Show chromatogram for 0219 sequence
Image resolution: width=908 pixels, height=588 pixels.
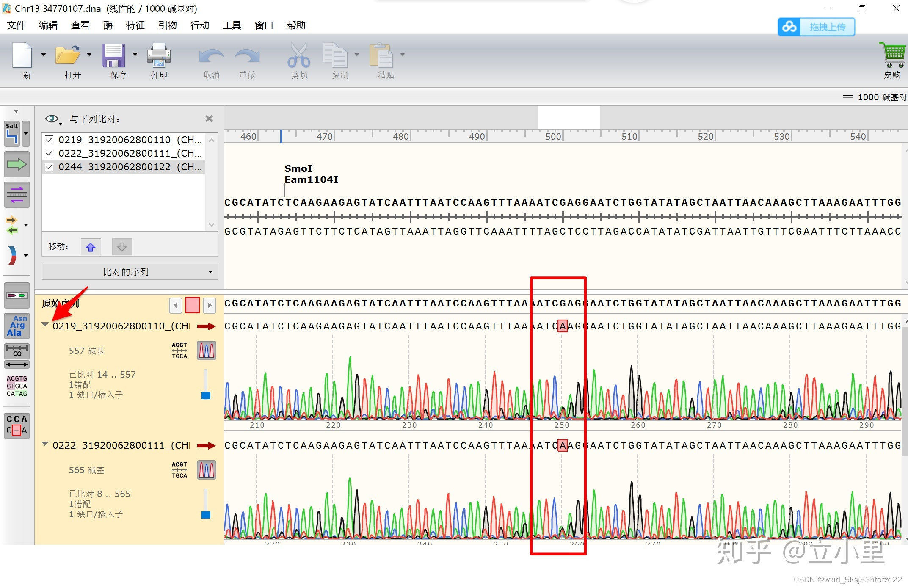207,351
